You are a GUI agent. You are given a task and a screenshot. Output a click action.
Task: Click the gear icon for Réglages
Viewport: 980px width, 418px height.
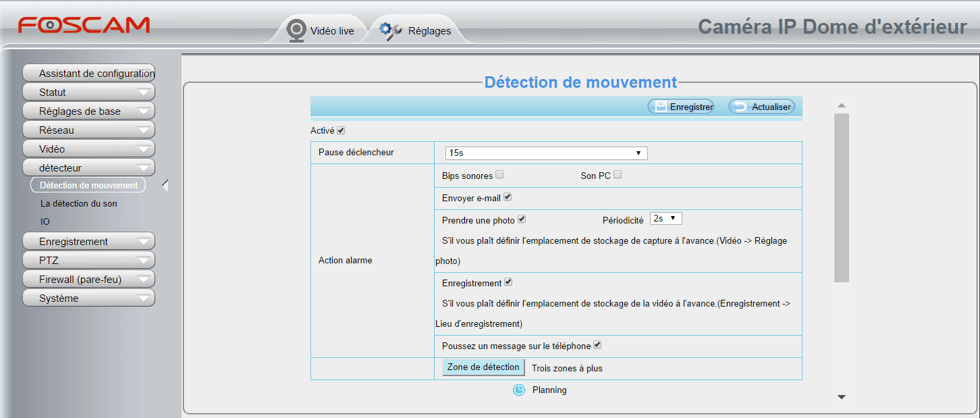[x=390, y=30]
